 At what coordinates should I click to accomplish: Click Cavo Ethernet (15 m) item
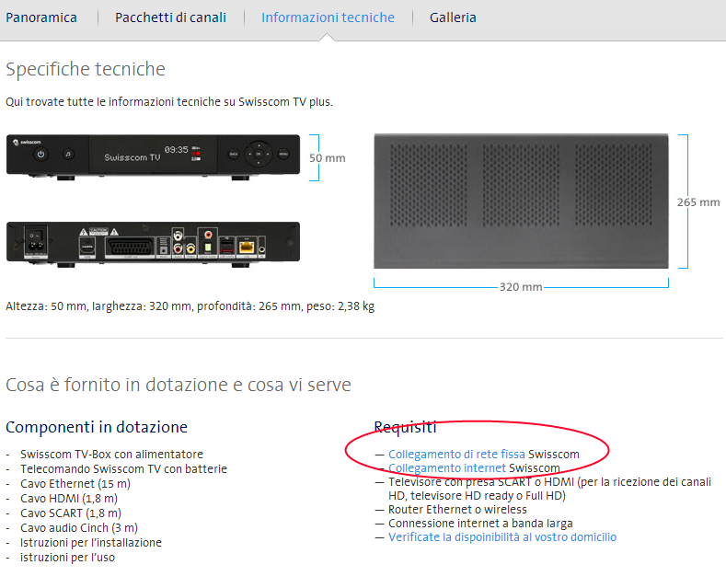click(75, 484)
